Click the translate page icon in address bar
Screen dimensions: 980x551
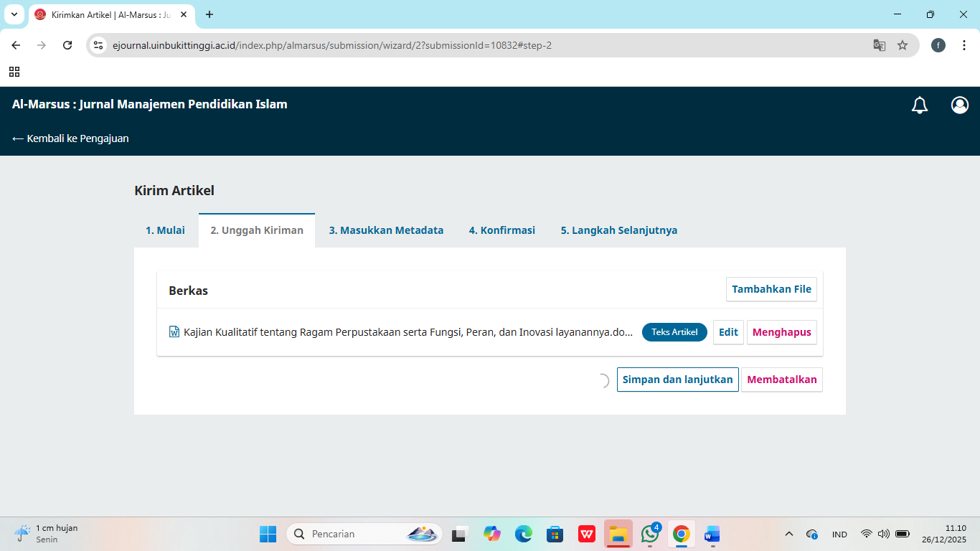pyautogui.click(x=879, y=45)
